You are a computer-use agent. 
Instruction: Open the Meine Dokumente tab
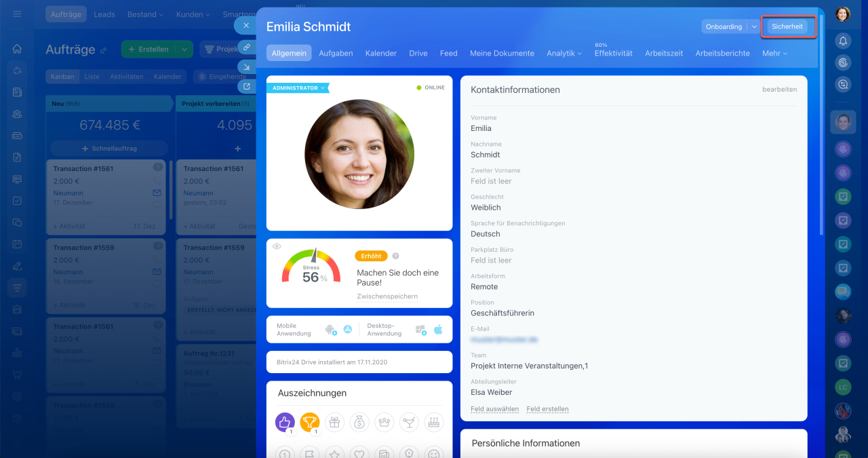pyautogui.click(x=502, y=53)
